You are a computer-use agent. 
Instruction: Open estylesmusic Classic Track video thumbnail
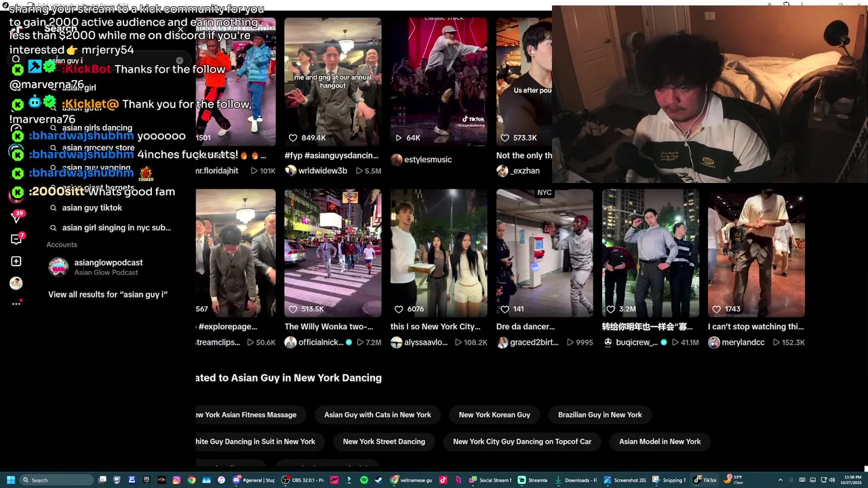tap(439, 81)
